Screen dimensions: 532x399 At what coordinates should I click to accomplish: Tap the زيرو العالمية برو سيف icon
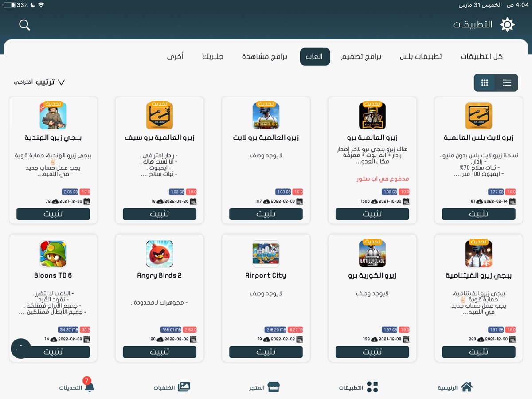click(160, 116)
